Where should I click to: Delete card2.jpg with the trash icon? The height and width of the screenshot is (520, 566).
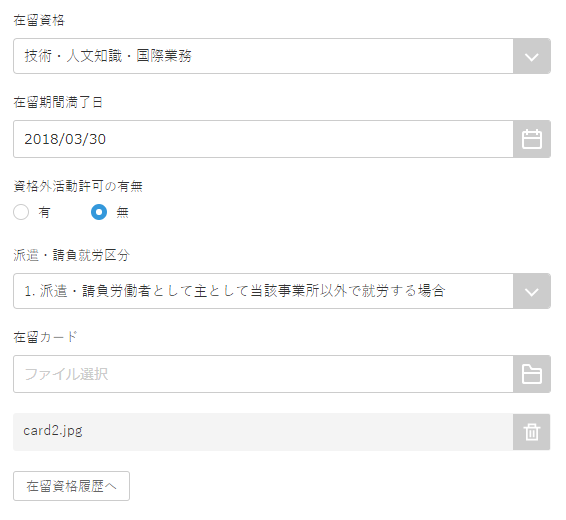[x=532, y=432]
